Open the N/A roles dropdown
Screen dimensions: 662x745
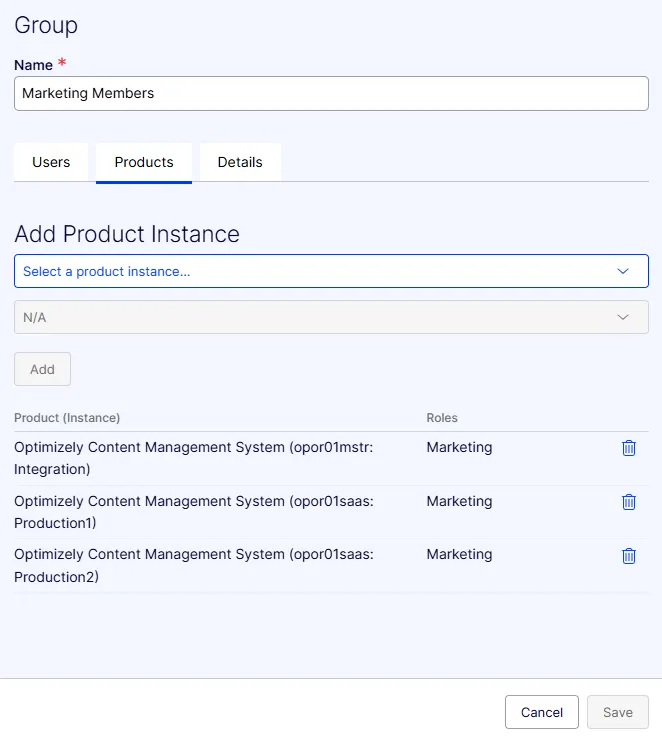(331, 317)
